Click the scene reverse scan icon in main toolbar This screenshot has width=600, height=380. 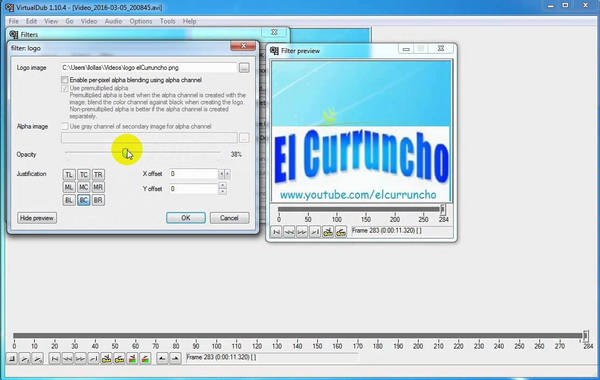pyautogui.click(x=132, y=359)
